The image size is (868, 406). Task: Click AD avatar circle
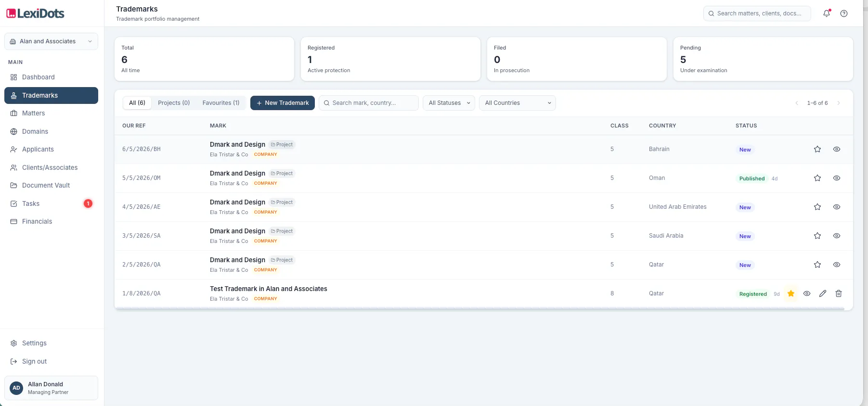point(16,388)
